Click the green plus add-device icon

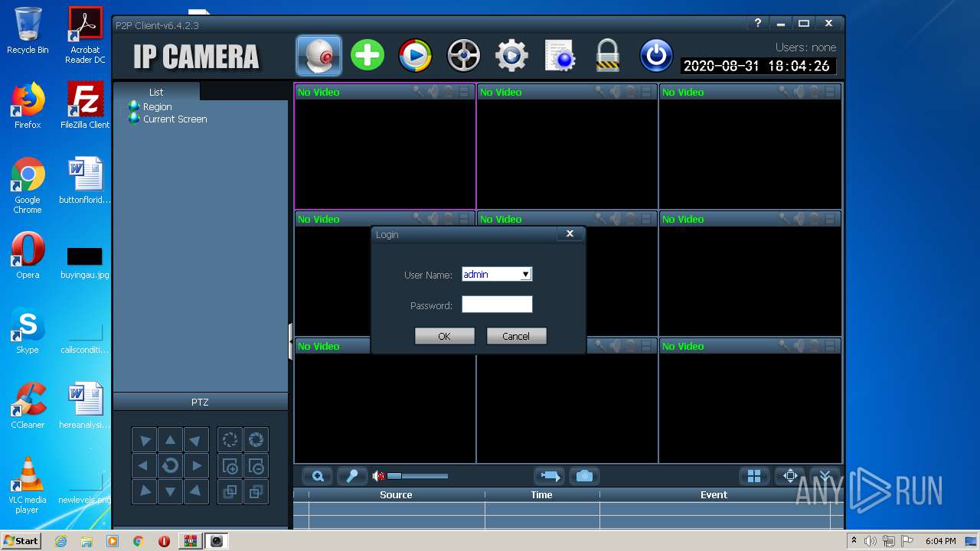(x=367, y=56)
